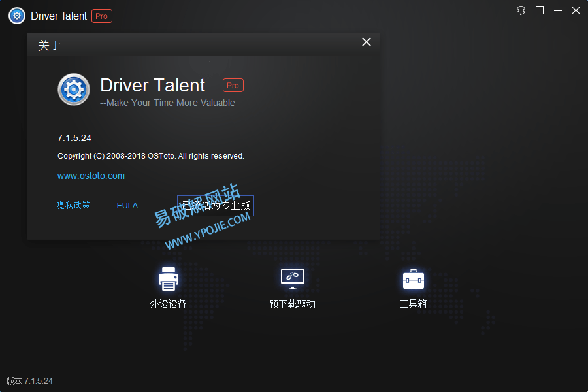Open customer support via headset icon
The height and width of the screenshot is (392, 588).
coord(521,10)
